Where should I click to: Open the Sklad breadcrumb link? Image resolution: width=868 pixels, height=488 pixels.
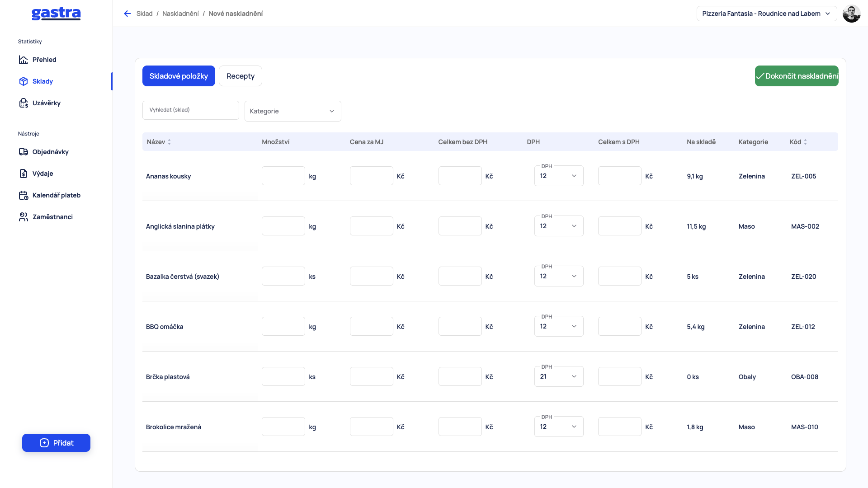pyautogui.click(x=145, y=14)
